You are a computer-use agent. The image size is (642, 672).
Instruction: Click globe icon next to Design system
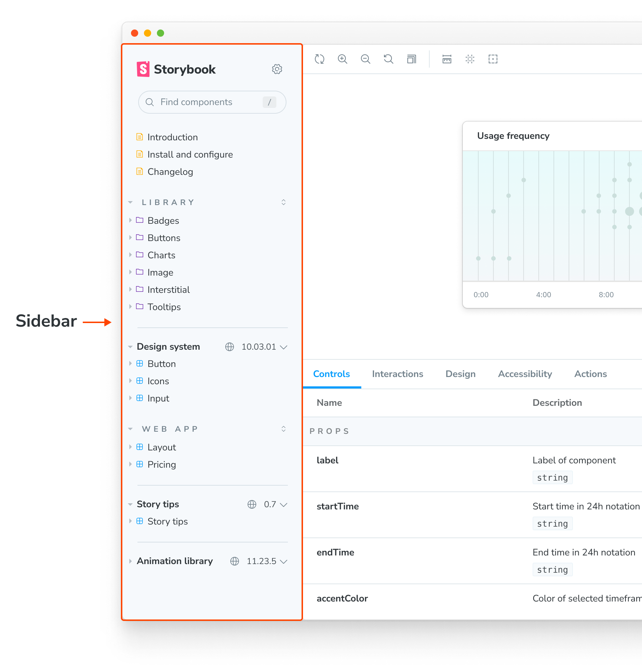[x=230, y=347]
